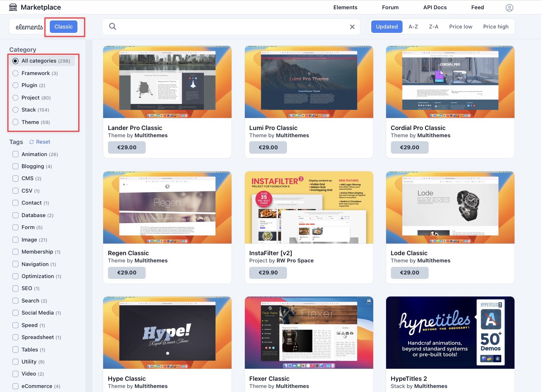Sort listings by Price high
The image size is (541, 392).
496,27
